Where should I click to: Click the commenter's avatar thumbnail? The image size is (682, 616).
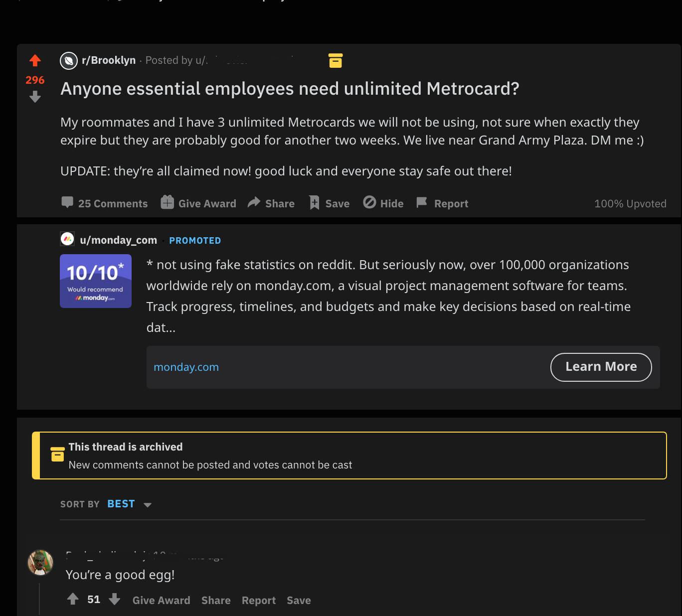40,562
